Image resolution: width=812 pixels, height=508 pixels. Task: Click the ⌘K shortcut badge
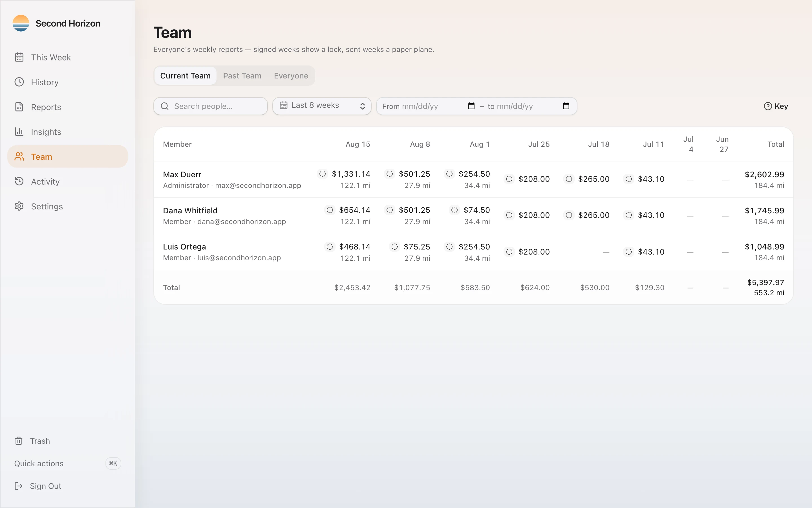(x=113, y=463)
